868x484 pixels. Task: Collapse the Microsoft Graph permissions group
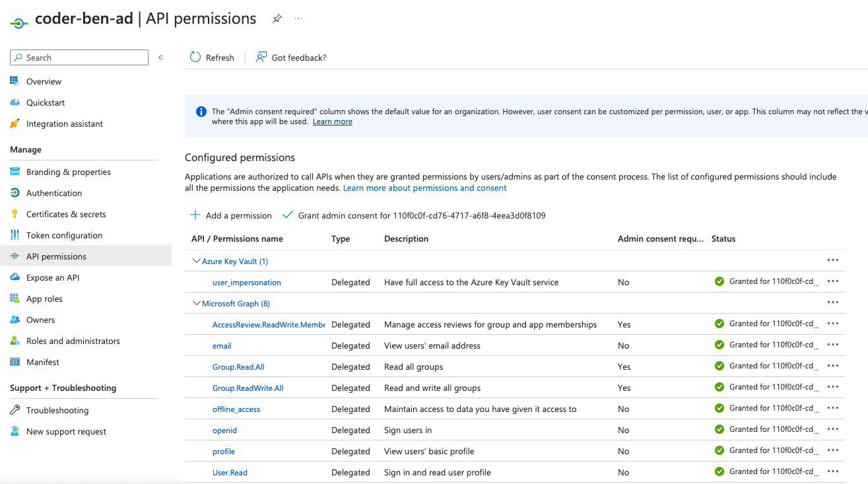196,303
